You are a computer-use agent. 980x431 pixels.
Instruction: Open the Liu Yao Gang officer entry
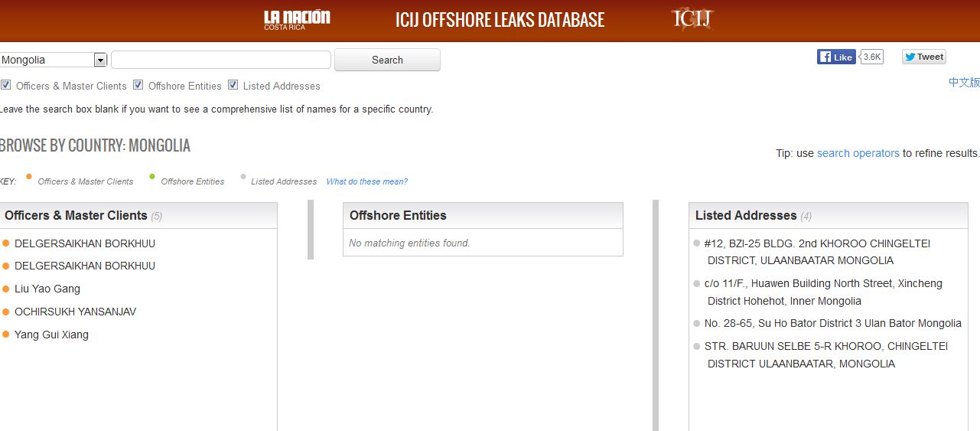pyautogui.click(x=47, y=289)
